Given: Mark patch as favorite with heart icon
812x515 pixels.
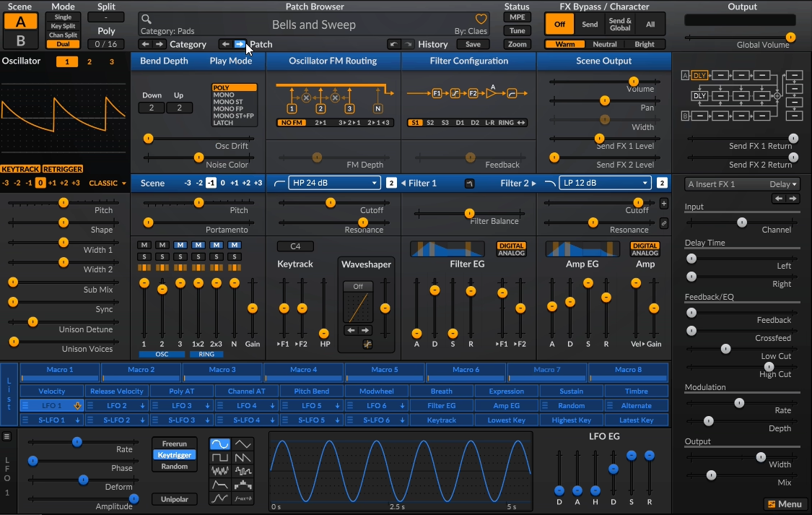Looking at the screenshot, I should pyautogui.click(x=481, y=20).
